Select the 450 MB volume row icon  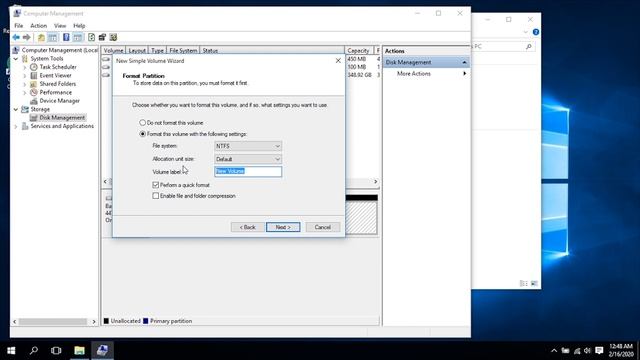click(106, 59)
